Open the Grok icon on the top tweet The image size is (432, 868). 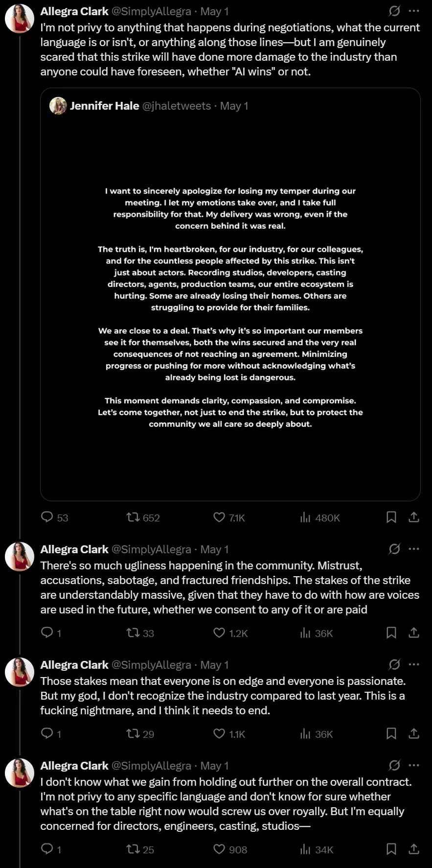pos(394,11)
